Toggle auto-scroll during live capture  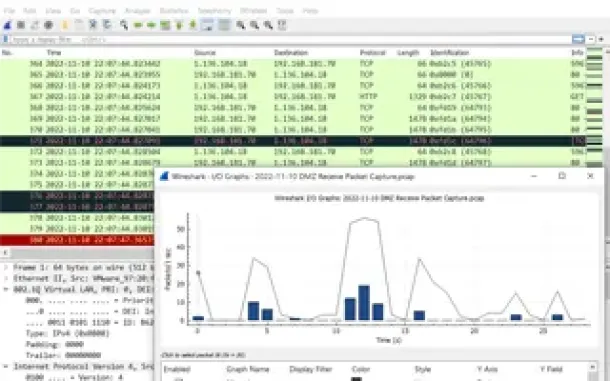pos(207,25)
